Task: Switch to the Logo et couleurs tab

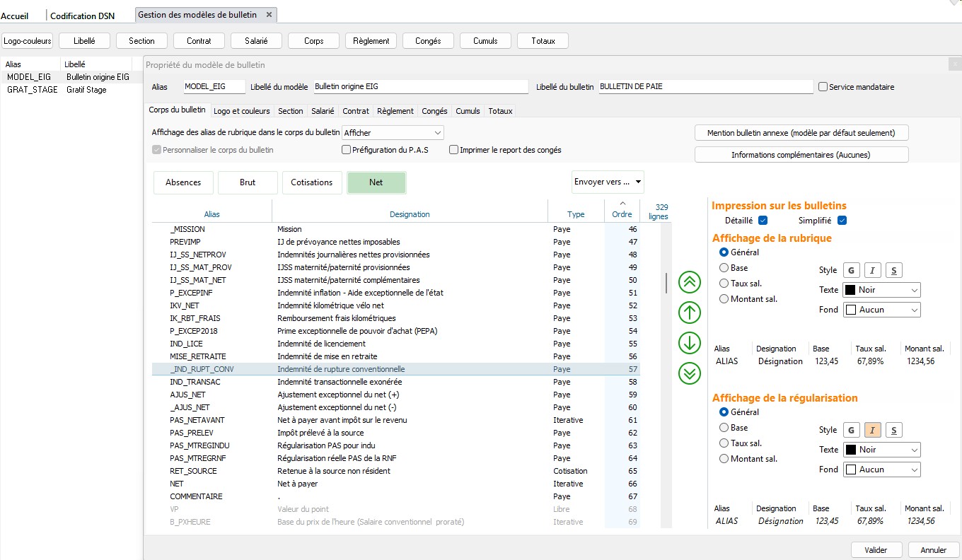Action: (241, 111)
